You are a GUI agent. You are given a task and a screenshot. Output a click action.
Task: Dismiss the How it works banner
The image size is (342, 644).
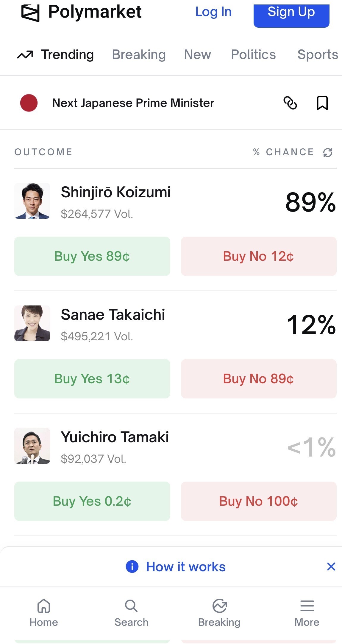click(x=331, y=567)
